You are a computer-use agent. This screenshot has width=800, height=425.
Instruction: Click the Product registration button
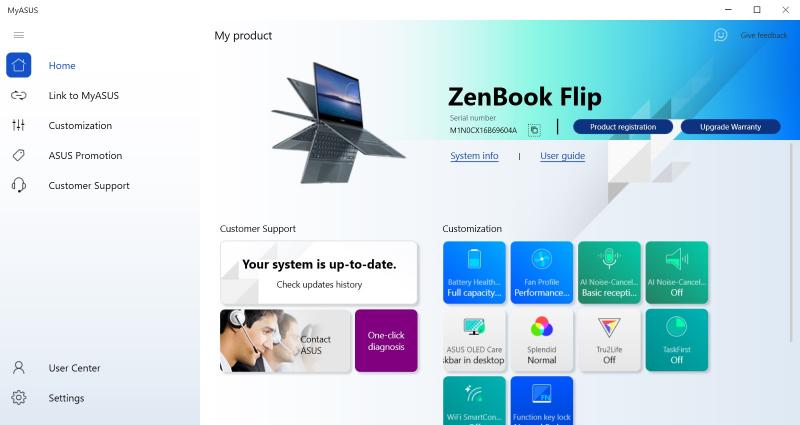tap(623, 127)
